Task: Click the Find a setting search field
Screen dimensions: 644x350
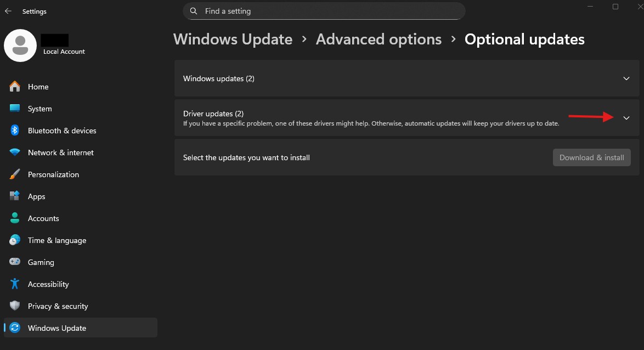Action: coord(324,11)
